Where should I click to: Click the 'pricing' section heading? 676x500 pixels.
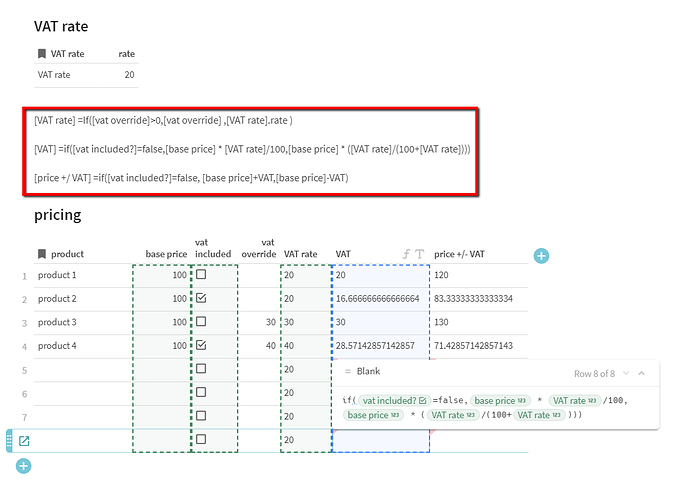tap(58, 215)
